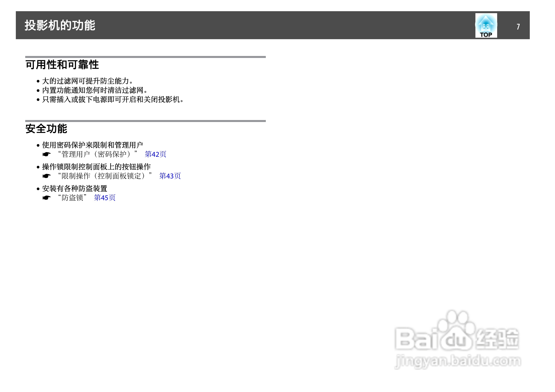Click pointing hand icon beside 防盗锁 reference

(x=46, y=198)
